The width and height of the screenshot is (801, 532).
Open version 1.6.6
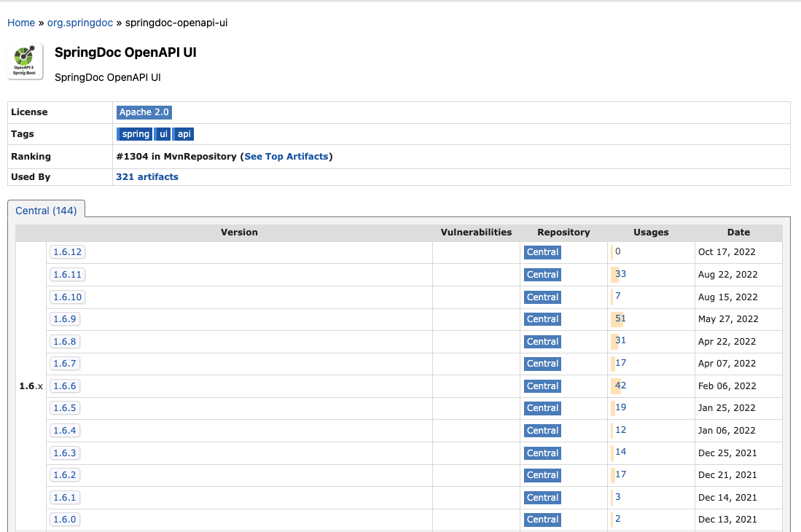pos(64,386)
